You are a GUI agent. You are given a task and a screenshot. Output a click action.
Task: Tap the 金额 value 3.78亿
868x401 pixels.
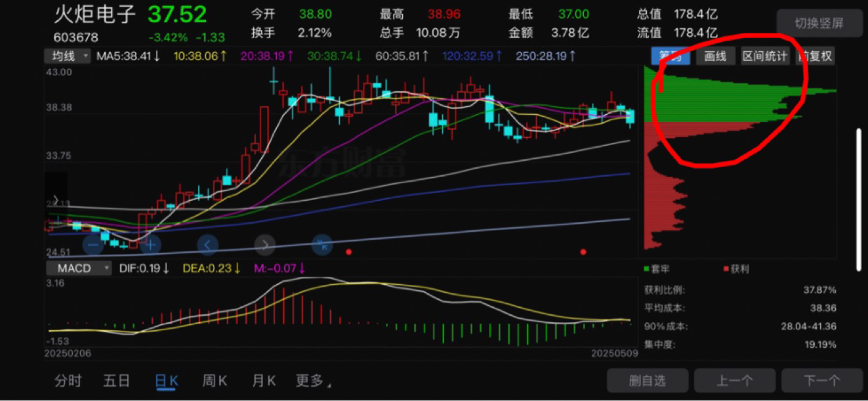click(570, 32)
